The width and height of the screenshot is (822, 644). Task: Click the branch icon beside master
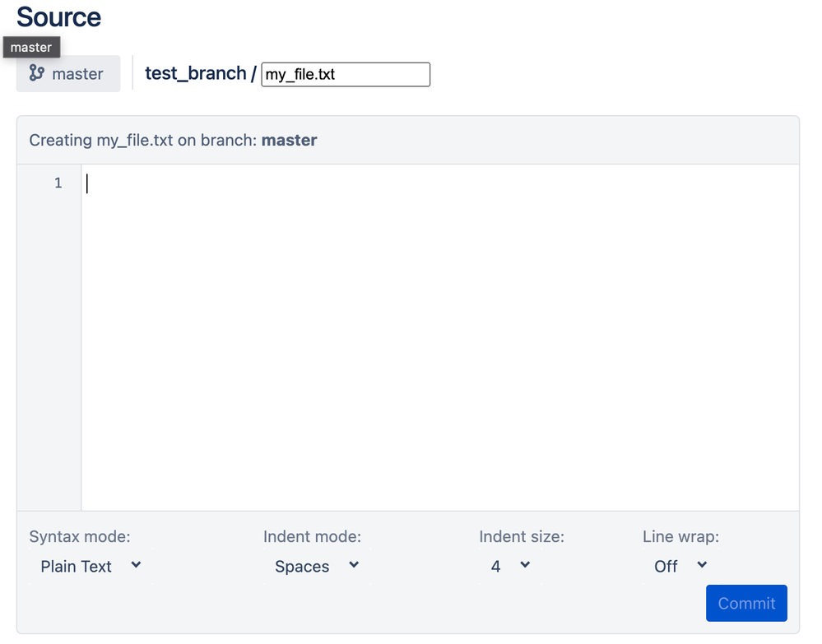37,73
